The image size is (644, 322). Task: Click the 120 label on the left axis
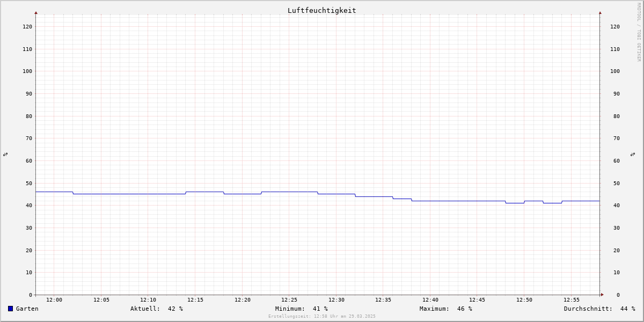point(27,26)
